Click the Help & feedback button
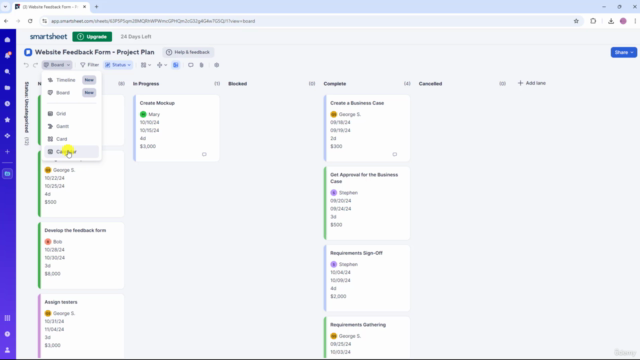The width and height of the screenshot is (640, 360). coord(188,52)
